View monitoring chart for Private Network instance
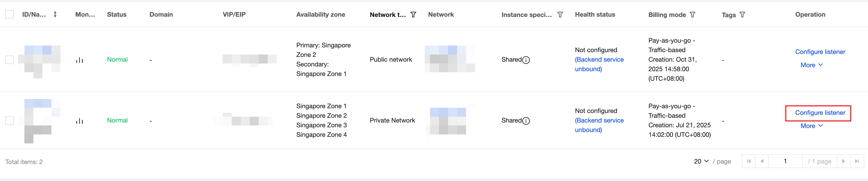 pyautogui.click(x=80, y=121)
